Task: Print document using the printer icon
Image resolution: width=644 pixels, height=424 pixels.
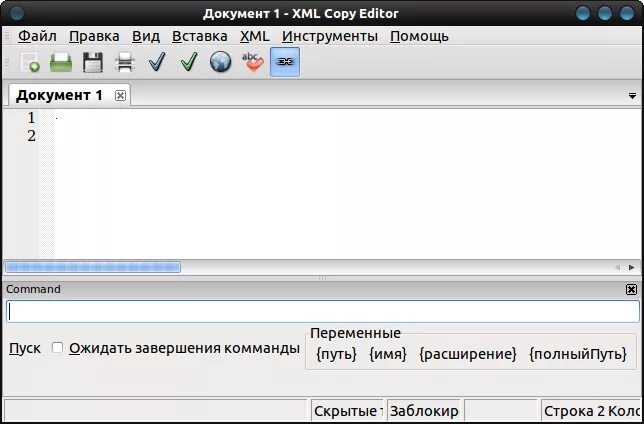Action: point(125,62)
